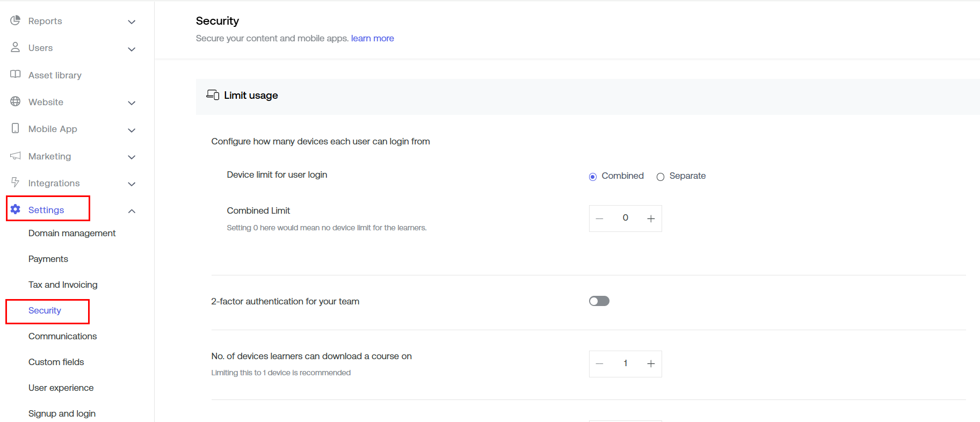Screen dimensions: 980x422
Task: Open the Domain management settings page
Action: pyautogui.click(x=72, y=233)
